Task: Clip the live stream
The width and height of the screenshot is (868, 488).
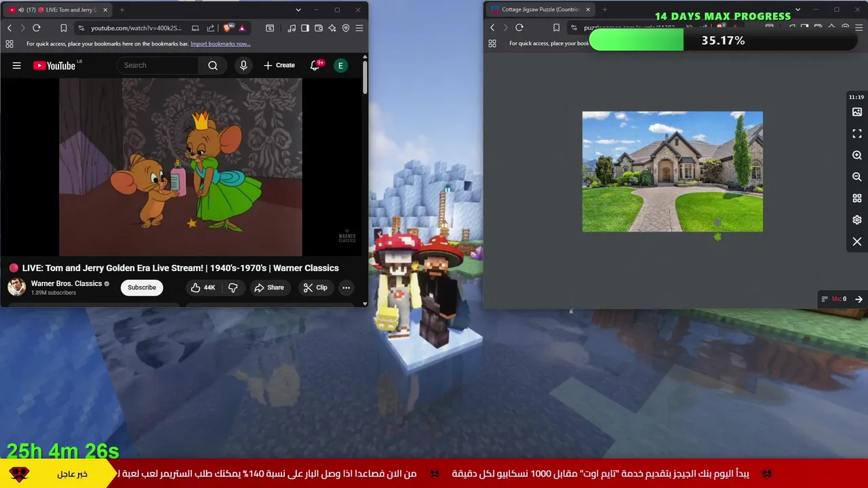Action: point(315,287)
